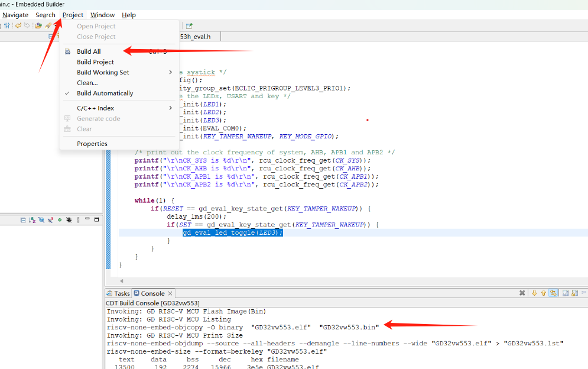This screenshot has height=369, width=588.
Task: Click Collapse All icon in Outline panel
Action: (x=23, y=220)
